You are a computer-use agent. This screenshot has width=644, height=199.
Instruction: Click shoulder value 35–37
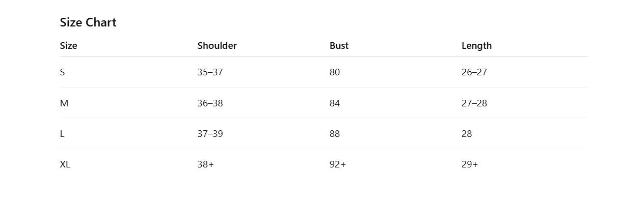click(210, 72)
